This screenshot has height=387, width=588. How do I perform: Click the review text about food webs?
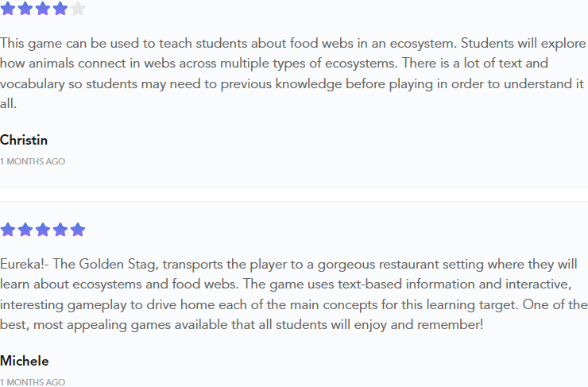point(292,73)
